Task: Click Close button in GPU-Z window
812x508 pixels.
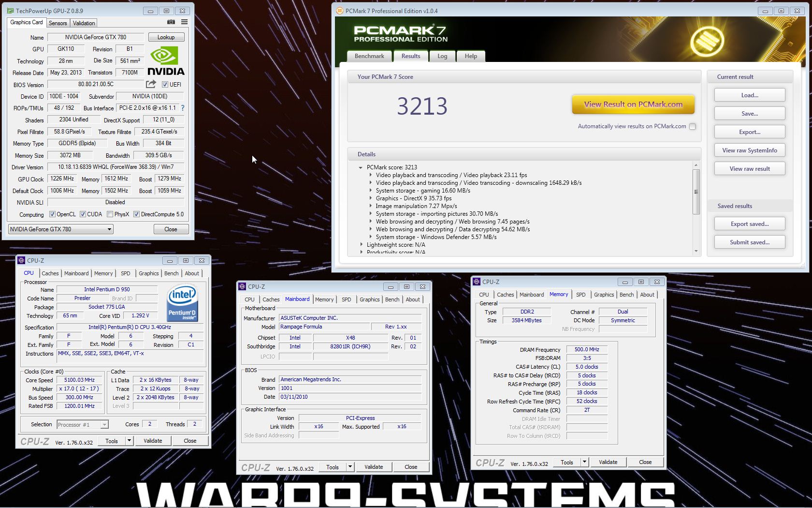Action: click(171, 229)
